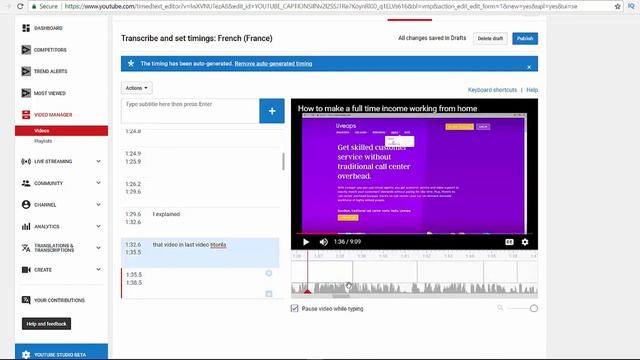Bookmark this page with the star icon

coord(617,6)
